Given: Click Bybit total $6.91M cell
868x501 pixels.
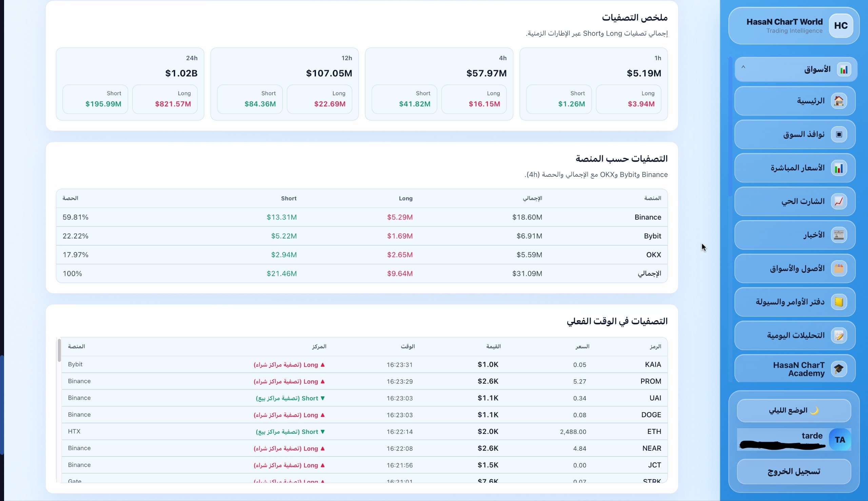Looking at the screenshot, I should point(529,236).
